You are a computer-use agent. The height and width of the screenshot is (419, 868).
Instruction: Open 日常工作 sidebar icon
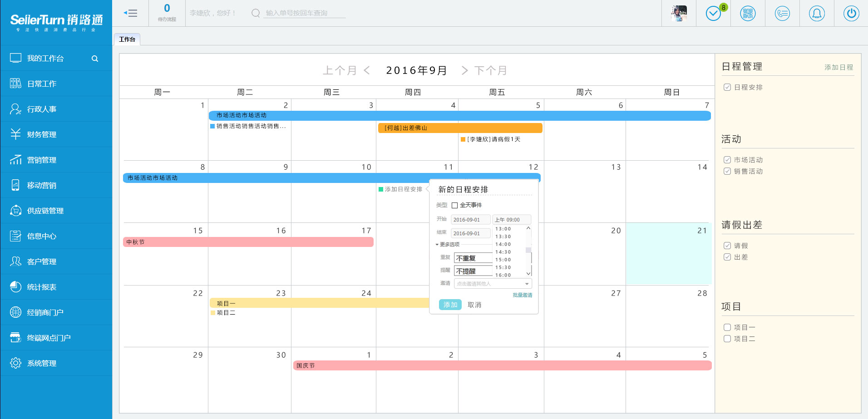pyautogui.click(x=15, y=84)
